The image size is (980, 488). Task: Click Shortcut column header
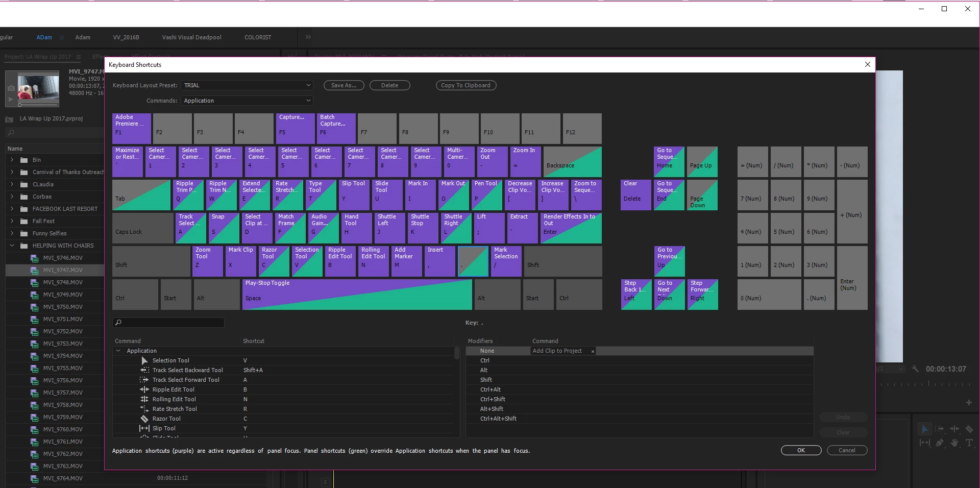[254, 341]
